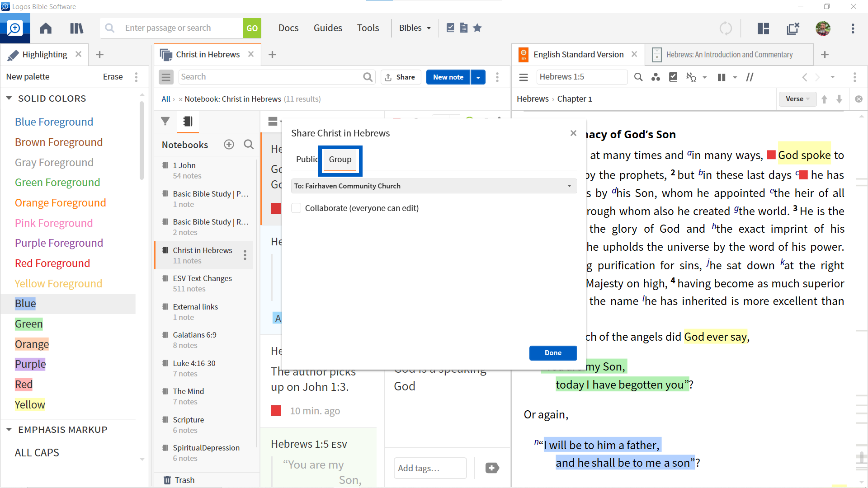This screenshot has height=488, width=868.
Task: Select the Notebooks view toggle icon
Action: coord(188,121)
